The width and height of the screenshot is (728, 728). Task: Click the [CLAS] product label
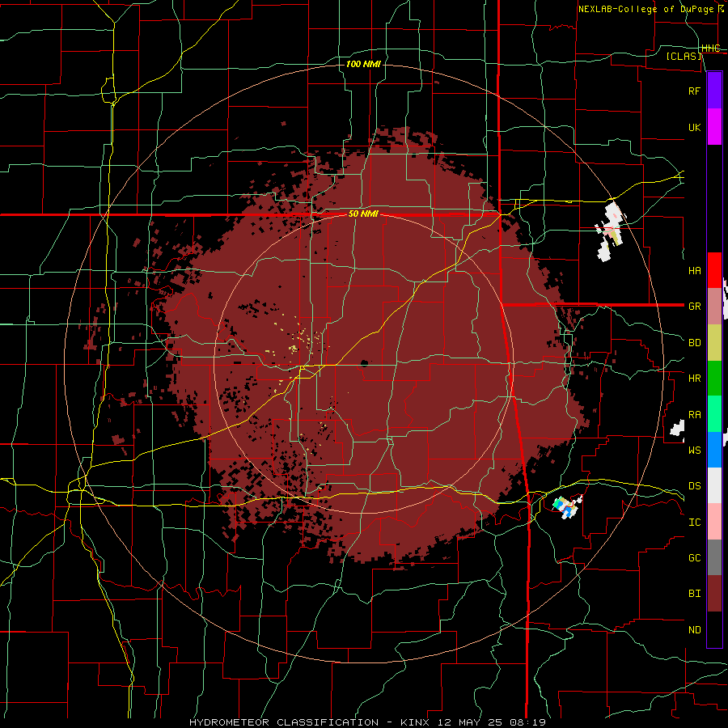coord(684,56)
